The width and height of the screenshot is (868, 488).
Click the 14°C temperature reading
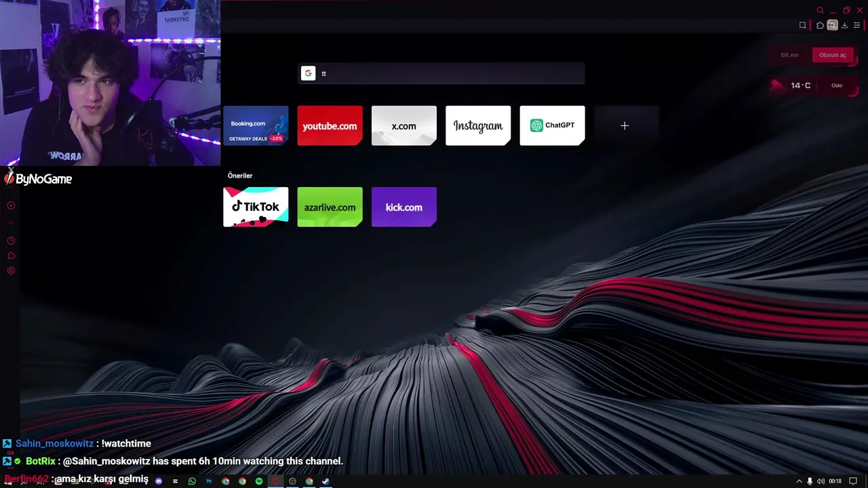(x=800, y=85)
